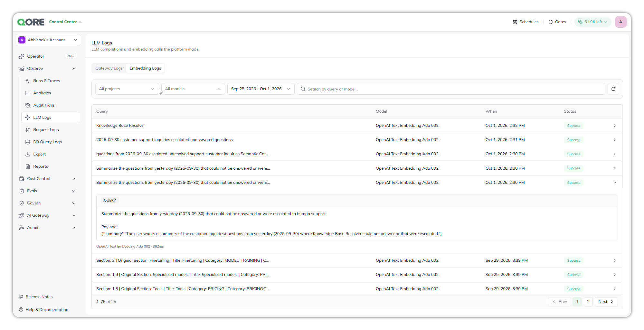
Task: Open Abhishek's Account switcher
Action: tap(48, 40)
